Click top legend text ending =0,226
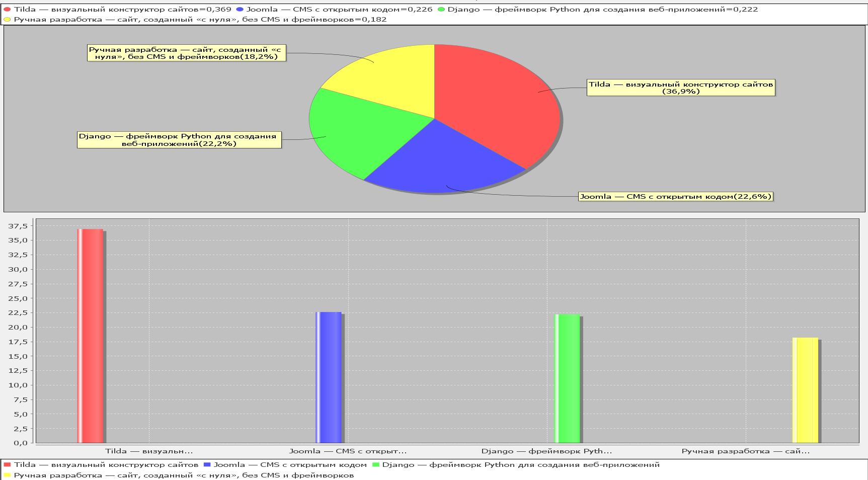Screen dimensions: 868x480 [x=340, y=10]
